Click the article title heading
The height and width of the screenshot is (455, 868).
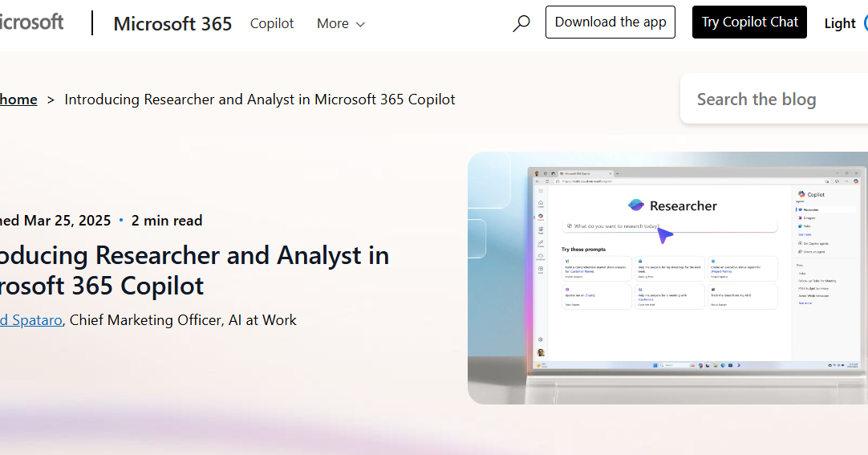[x=193, y=270]
